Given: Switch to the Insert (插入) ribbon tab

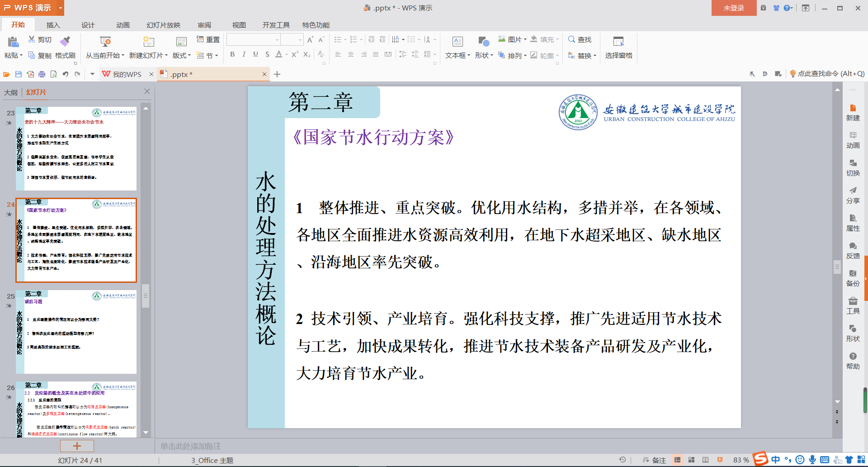Looking at the screenshot, I should (x=53, y=25).
